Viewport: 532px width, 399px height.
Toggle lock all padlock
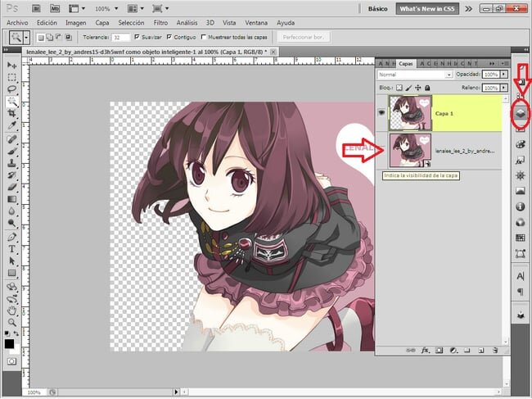427,88
